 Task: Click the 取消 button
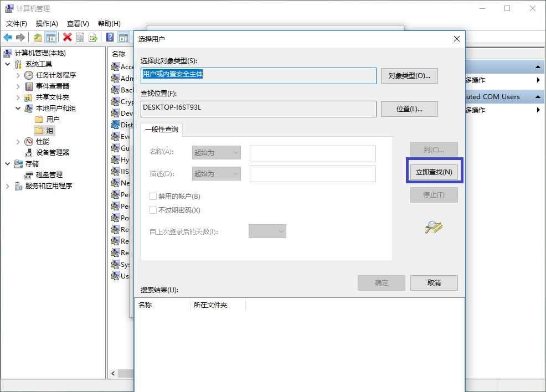point(434,283)
